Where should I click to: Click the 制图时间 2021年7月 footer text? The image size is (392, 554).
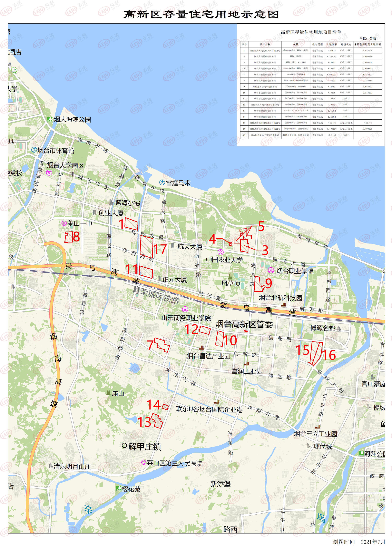click(359, 542)
